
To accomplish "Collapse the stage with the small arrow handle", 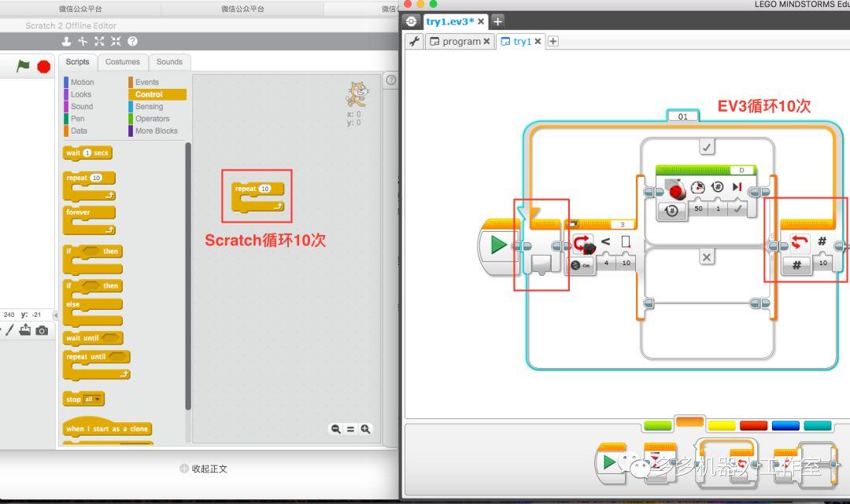I will pos(55,315).
